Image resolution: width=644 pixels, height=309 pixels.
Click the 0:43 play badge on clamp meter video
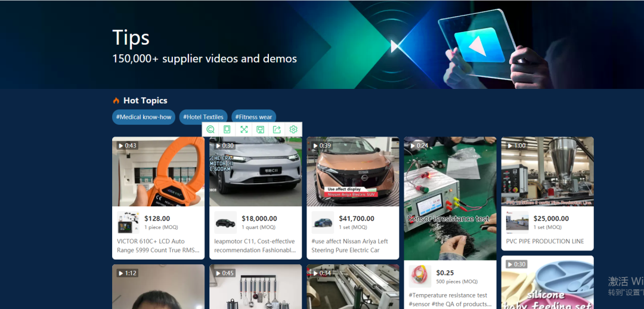[128, 146]
